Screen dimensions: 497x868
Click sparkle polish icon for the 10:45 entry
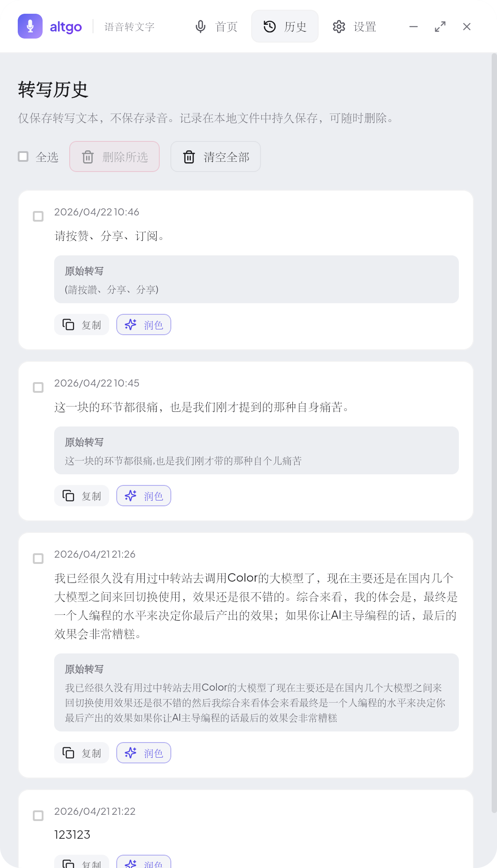[x=130, y=496]
